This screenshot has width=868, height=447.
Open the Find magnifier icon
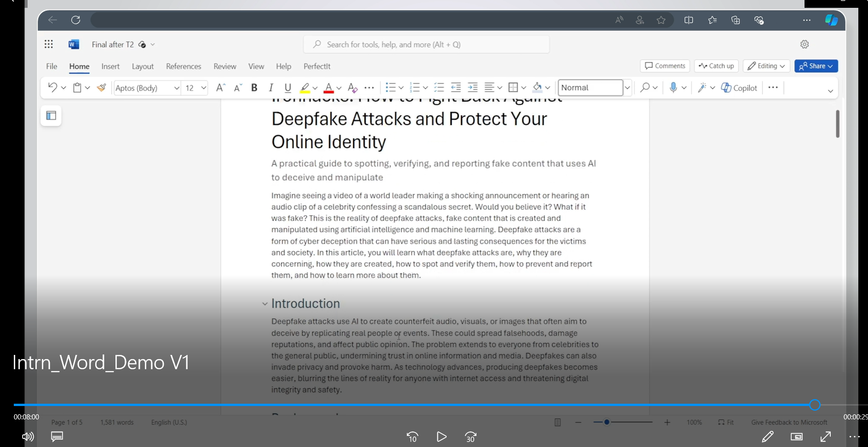(x=645, y=87)
